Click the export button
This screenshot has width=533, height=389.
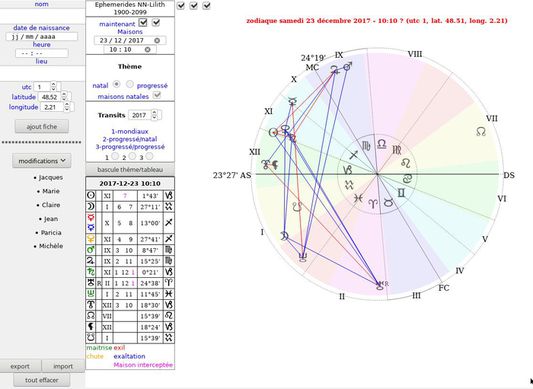20,366
